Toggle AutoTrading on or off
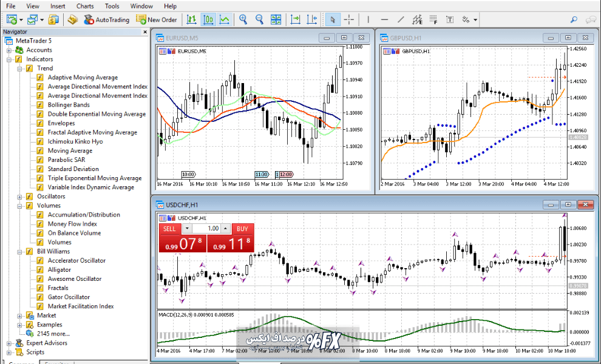The height and width of the screenshot is (364, 601). tap(107, 19)
